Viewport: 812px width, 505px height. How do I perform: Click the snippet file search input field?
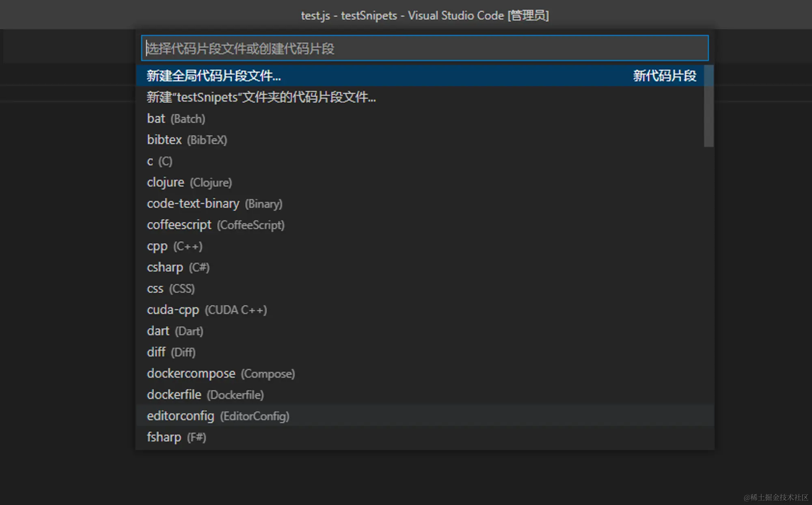[x=425, y=48]
